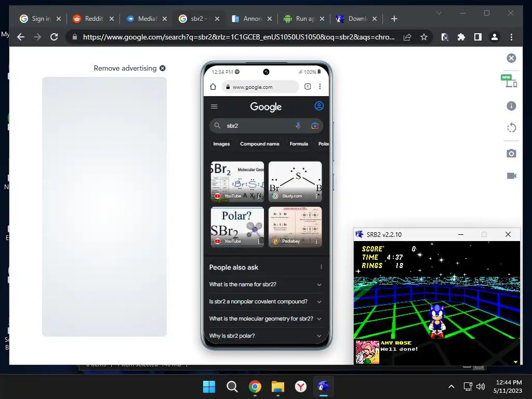Viewport: 532px width, 399px height.
Task: Bookmark this page with the star icon
Action: click(424, 37)
